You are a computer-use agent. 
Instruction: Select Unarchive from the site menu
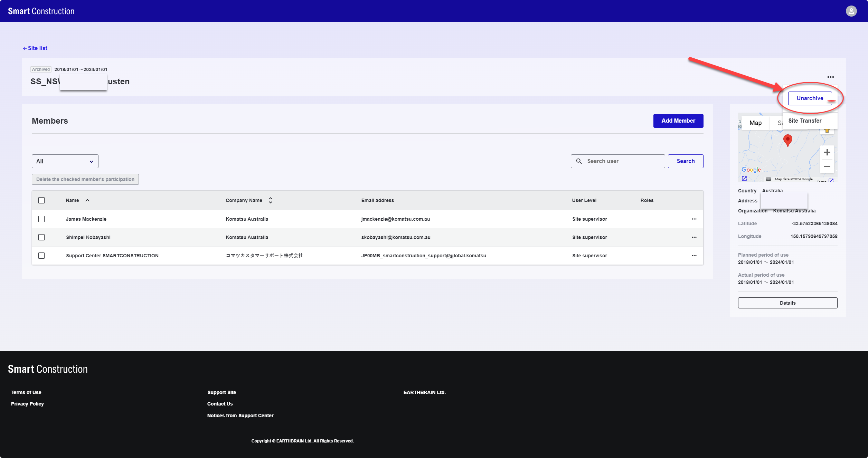(810, 98)
